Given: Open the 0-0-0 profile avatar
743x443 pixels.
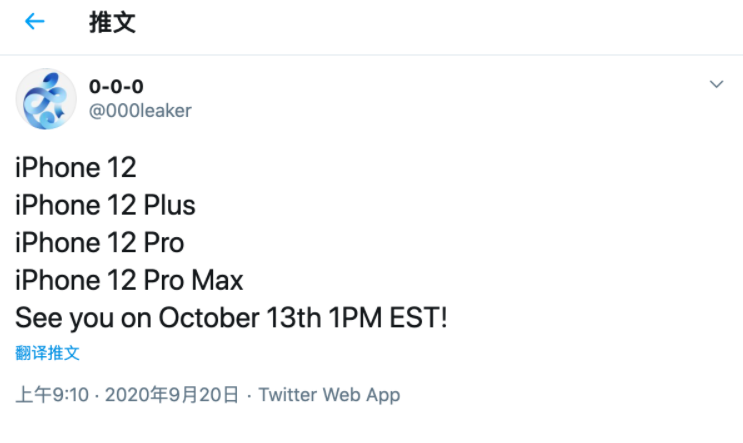Looking at the screenshot, I should click(46, 98).
